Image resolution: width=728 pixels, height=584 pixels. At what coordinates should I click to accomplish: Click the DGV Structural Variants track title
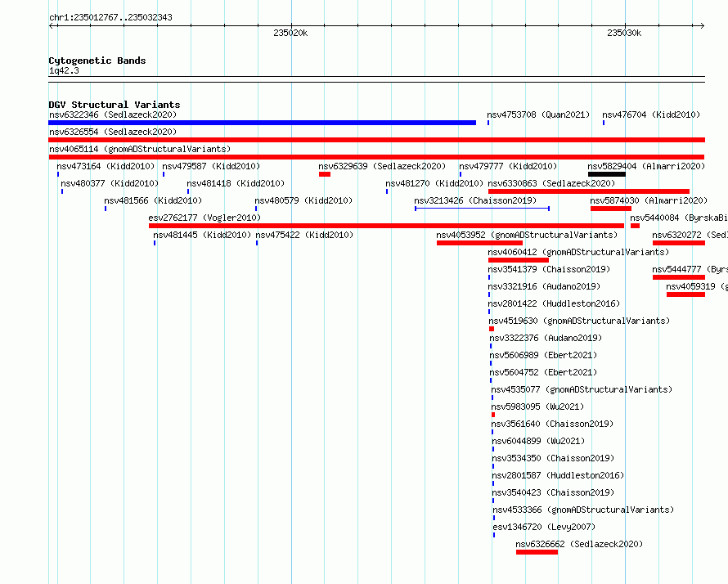coord(115,105)
